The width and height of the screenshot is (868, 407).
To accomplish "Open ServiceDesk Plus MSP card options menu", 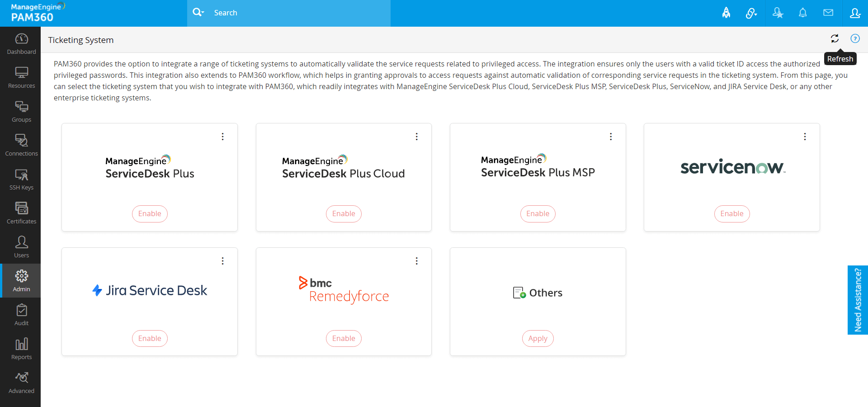I will 611,137.
